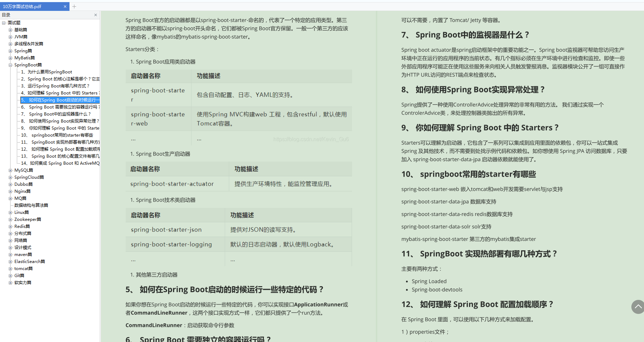Close the 10万字面试总结.pdf tab
The image size is (644, 342).
[x=65, y=7]
